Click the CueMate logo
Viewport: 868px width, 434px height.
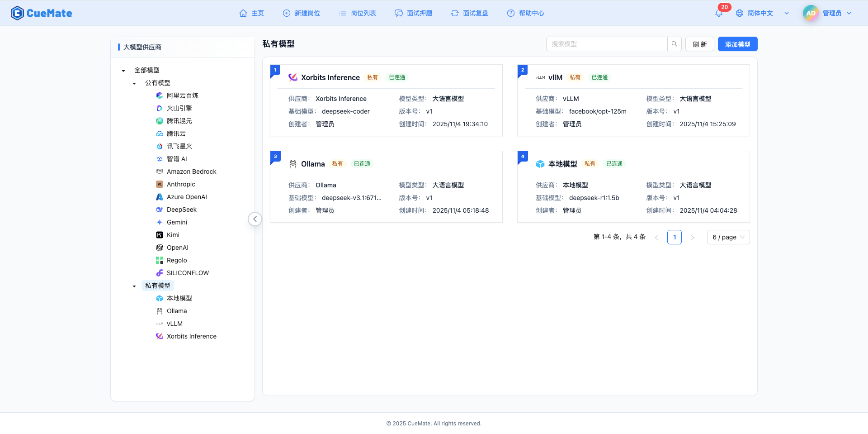pyautogui.click(x=41, y=13)
